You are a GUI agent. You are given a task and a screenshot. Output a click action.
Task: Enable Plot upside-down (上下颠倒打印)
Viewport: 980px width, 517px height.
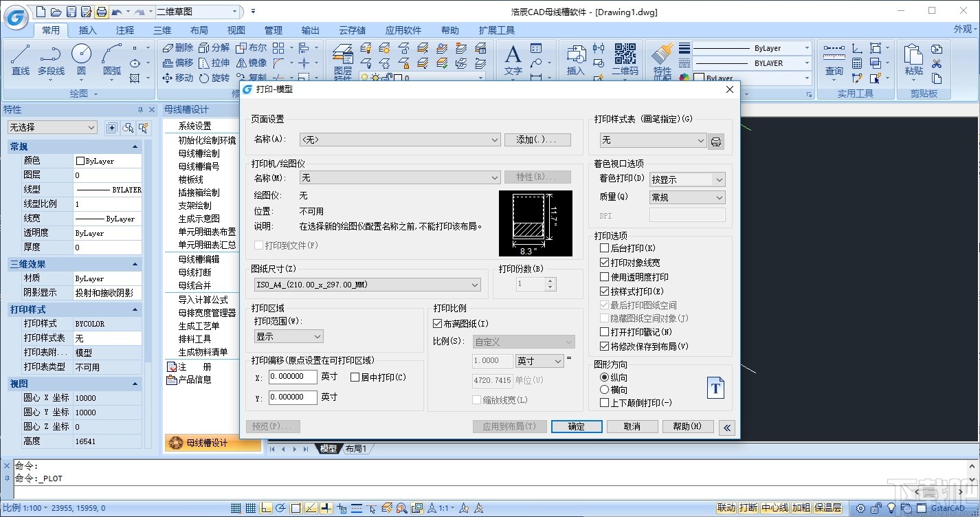point(605,403)
